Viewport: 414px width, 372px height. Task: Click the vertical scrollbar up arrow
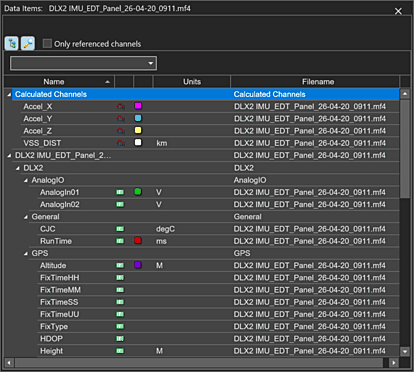pos(405,94)
